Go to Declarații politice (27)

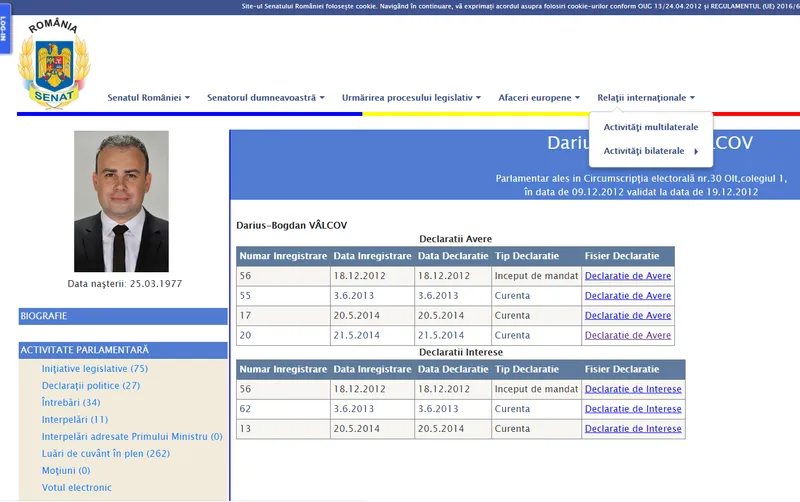click(91, 386)
